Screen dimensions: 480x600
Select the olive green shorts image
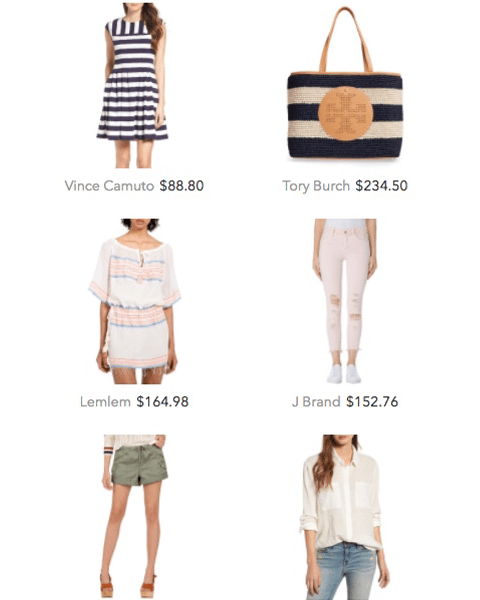tap(135, 517)
